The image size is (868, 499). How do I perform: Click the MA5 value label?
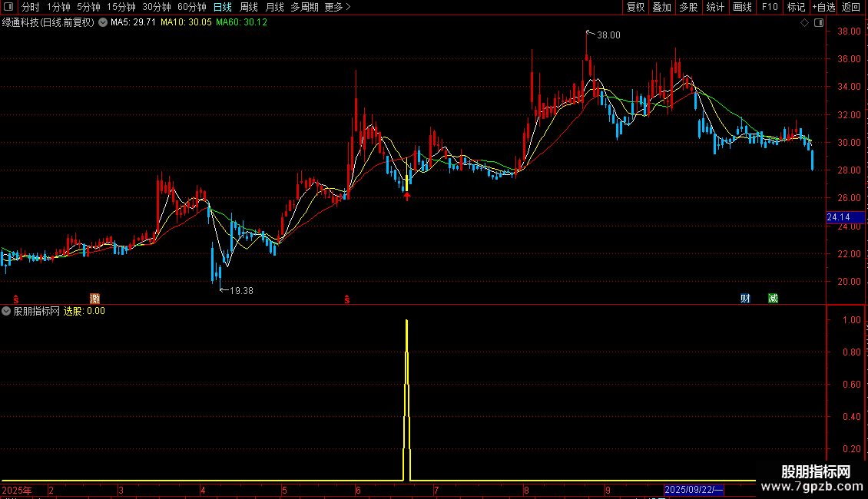(133, 22)
